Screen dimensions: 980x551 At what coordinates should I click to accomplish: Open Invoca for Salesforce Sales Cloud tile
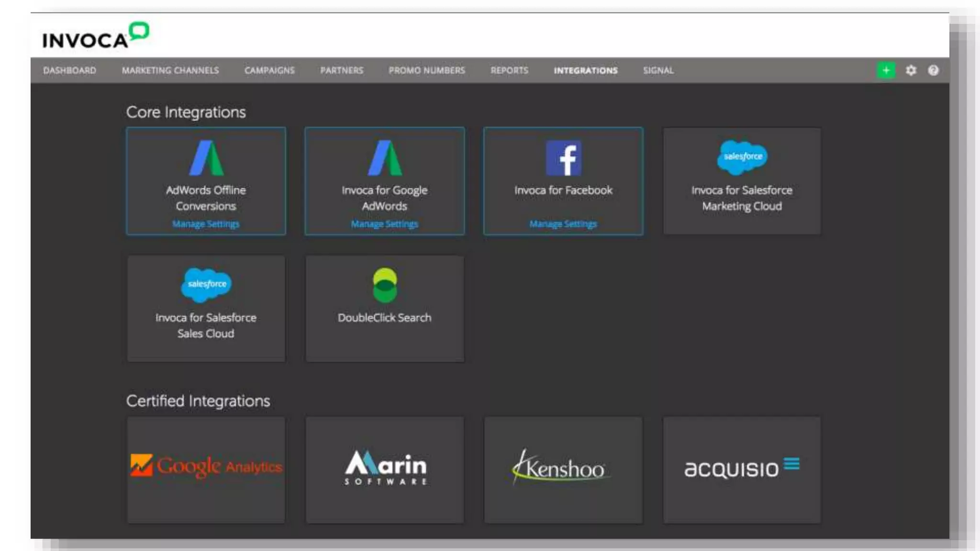pyautogui.click(x=206, y=309)
